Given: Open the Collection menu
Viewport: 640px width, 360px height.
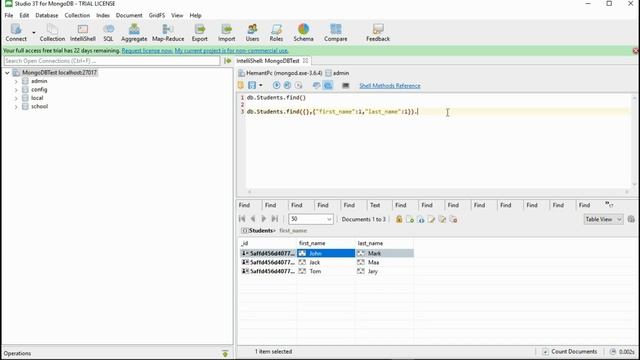Looking at the screenshot, I should [x=77, y=15].
